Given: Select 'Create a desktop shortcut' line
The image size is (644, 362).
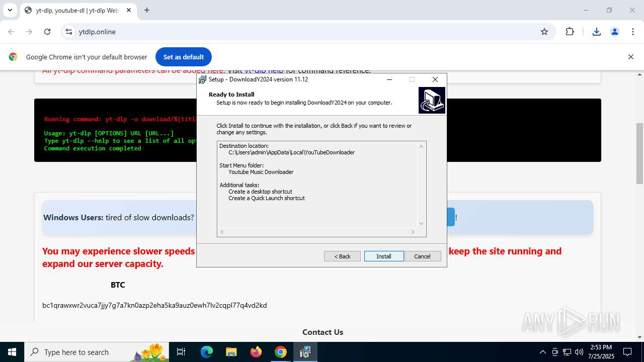Looking at the screenshot, I should pyautogui.click(x=260, y=192).
